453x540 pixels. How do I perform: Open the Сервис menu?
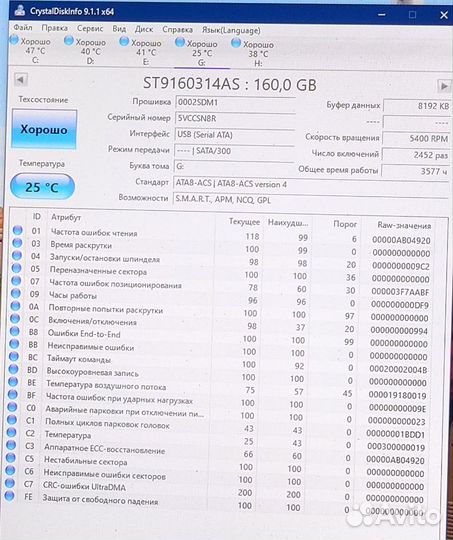(x=90, y=29)
